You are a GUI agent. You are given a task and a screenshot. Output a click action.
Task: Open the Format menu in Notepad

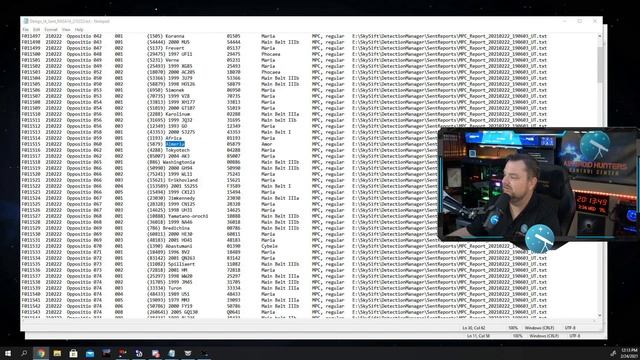51,29
